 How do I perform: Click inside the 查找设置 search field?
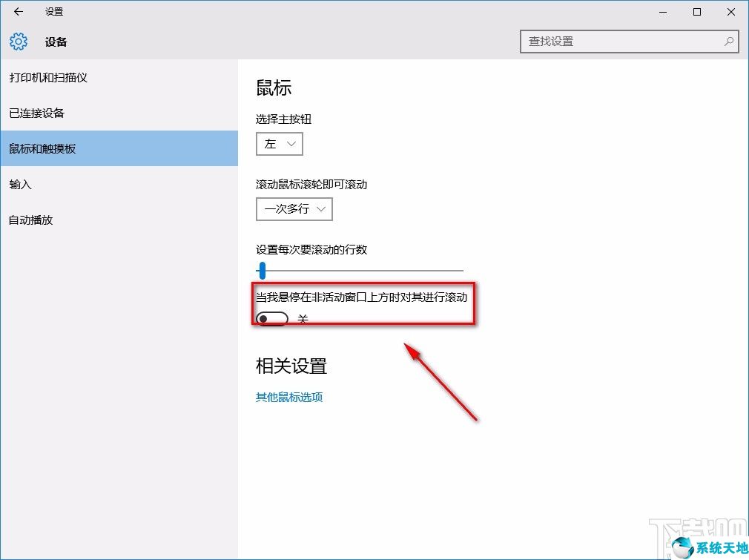point(608,42)
